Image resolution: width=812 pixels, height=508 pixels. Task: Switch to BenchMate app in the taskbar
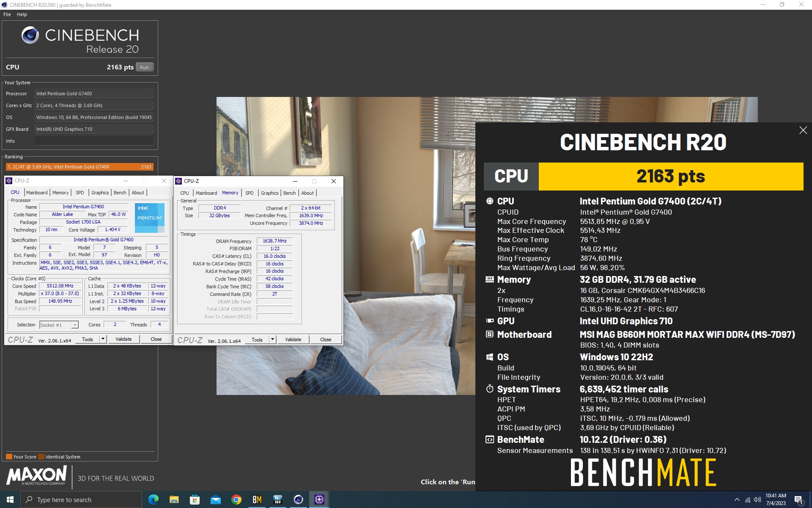(x=257, y=500)
